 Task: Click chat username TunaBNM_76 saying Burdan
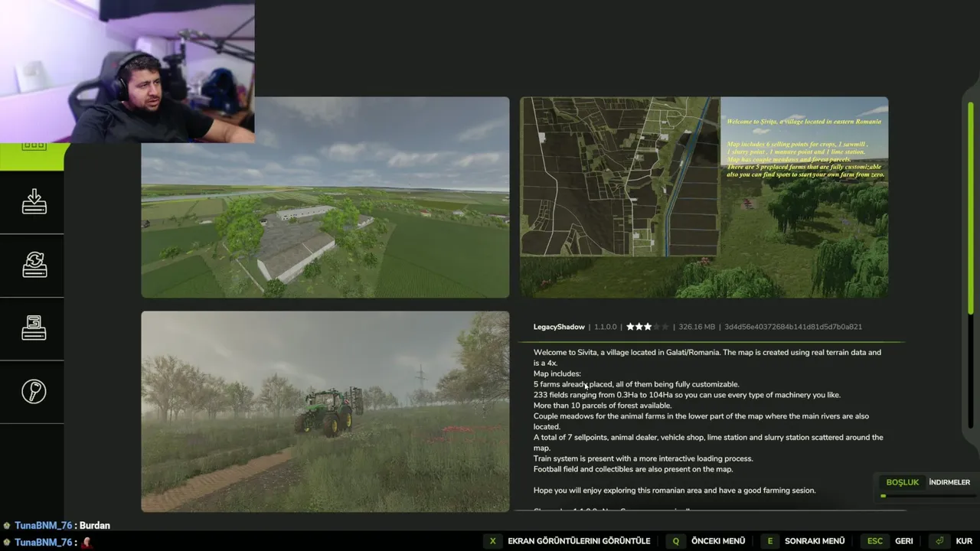[x=43, y=526]
